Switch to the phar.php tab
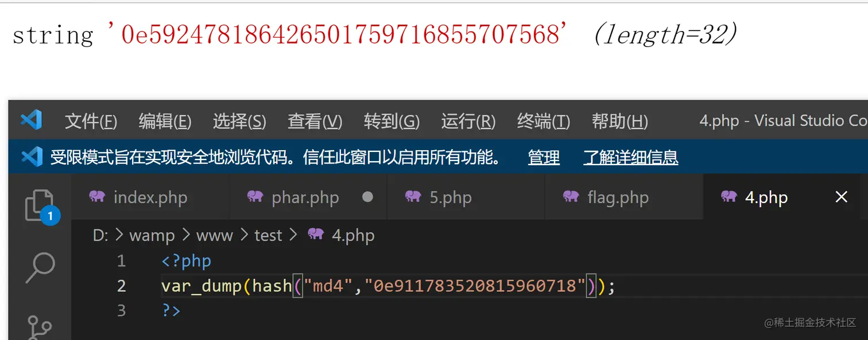 (308, 197)
